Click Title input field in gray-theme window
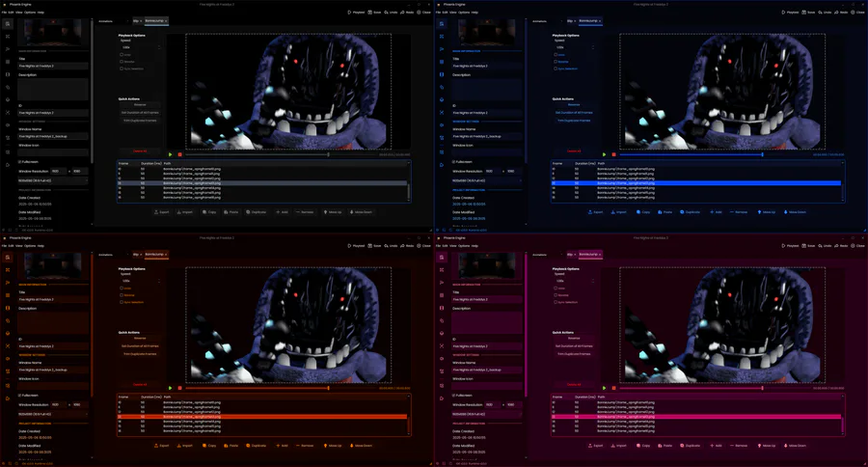The height and width of the screenshot is (467, 868). point(53,66)
